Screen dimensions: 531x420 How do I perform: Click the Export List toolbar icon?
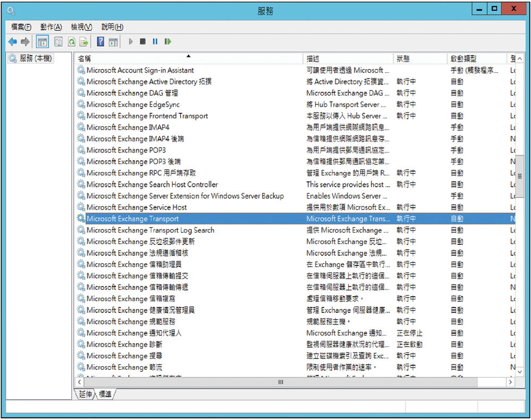(84, 42)
